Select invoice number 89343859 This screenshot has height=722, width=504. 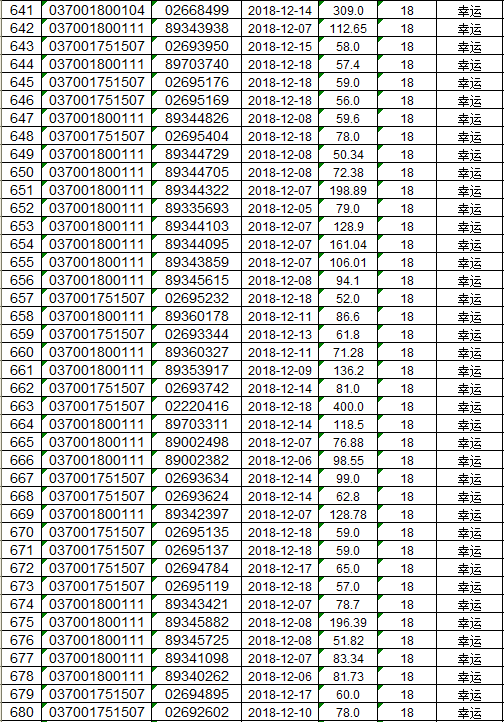point(197,262)
